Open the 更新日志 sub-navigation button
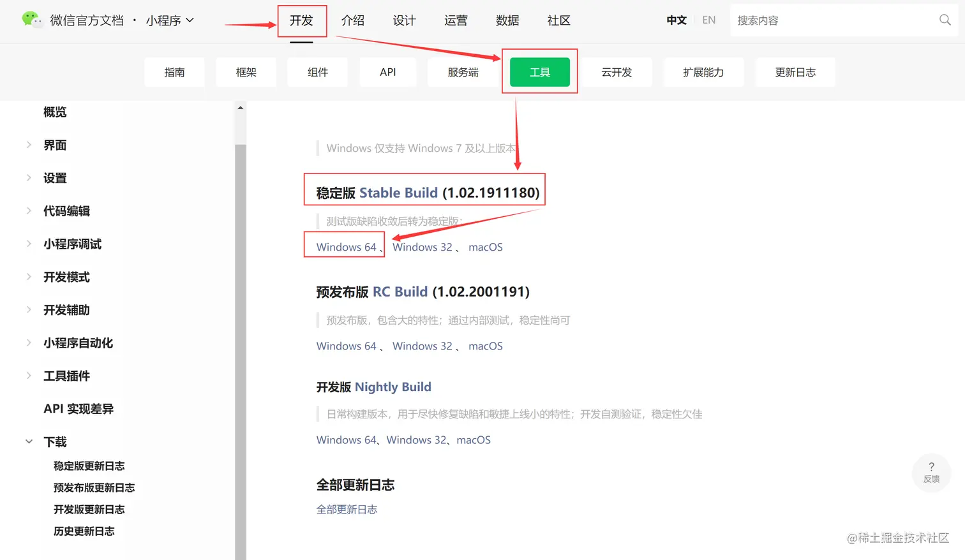This screenshot has width=965, height=560. (x=795, y=72)
